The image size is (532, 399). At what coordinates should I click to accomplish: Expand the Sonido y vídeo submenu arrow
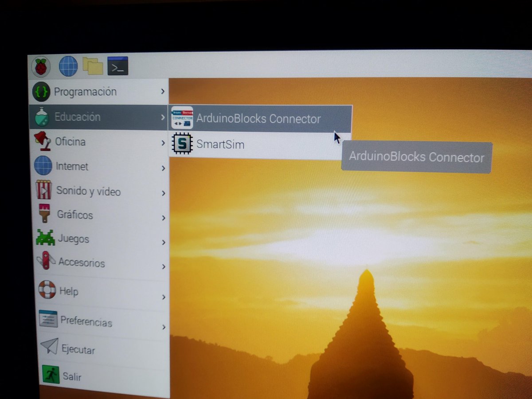click(x=164, y=193)
